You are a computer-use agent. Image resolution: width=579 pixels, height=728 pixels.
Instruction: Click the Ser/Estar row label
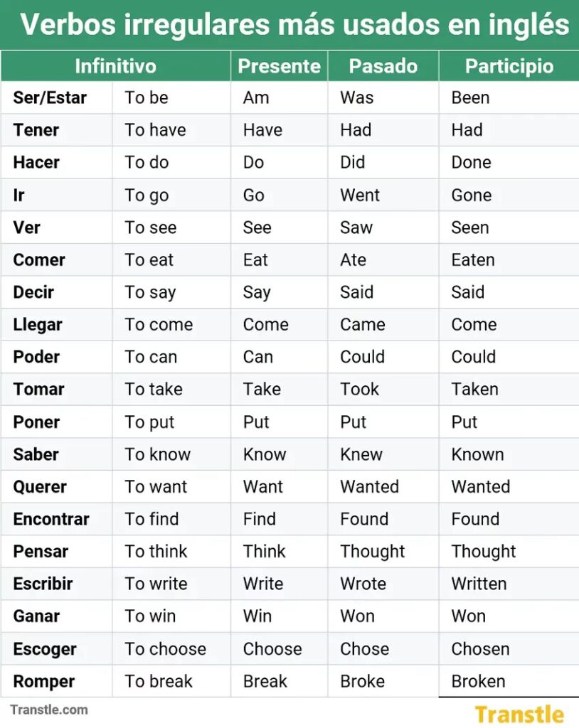(50, 97)
